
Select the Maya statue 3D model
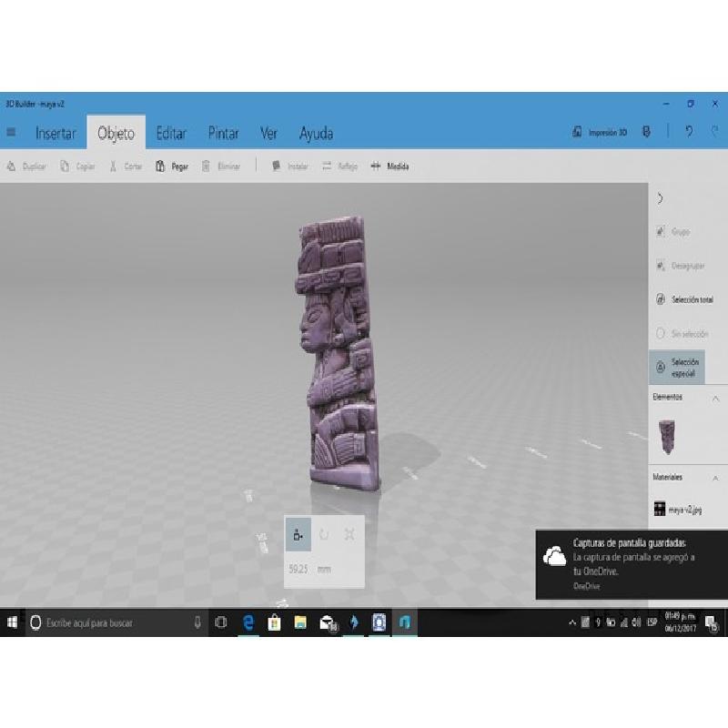pyautogui.click(x=338, y=353)
